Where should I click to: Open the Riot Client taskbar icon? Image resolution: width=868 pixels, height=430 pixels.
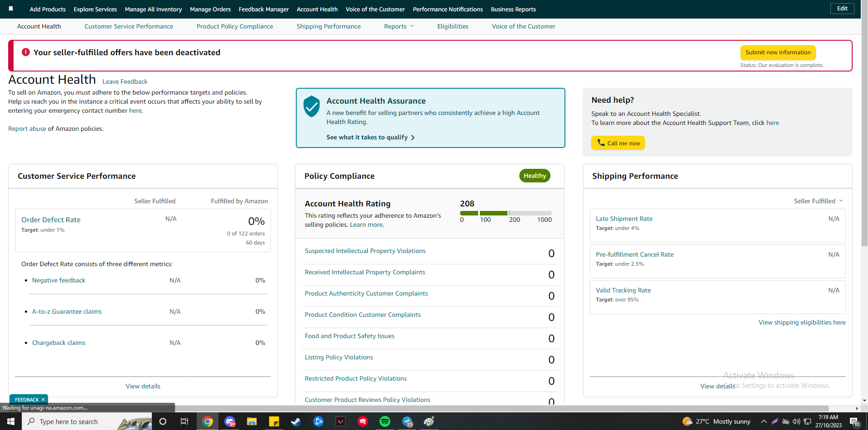click(x=363, y=421)
